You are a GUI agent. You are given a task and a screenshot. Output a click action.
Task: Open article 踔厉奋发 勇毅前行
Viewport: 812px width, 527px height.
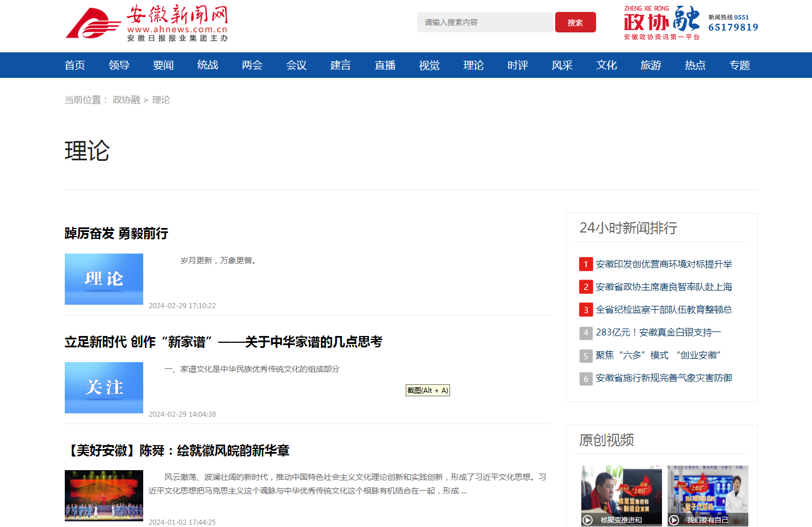click(x=116, y=234)
